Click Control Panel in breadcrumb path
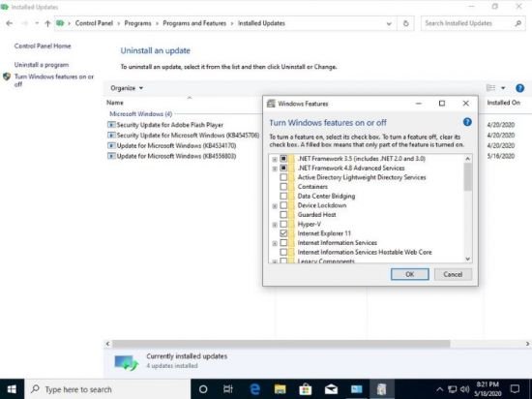Image resolution: width=532 pixels, height=399 pixels. click(x=94, y=23)
